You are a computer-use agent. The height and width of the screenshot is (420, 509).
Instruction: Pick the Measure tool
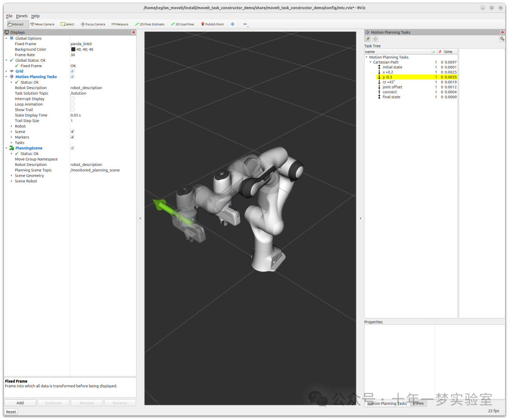[x=120, y=24]
